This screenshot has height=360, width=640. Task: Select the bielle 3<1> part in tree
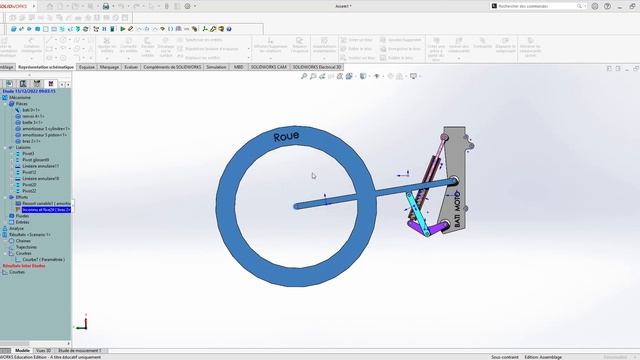[x=33, y=122]
